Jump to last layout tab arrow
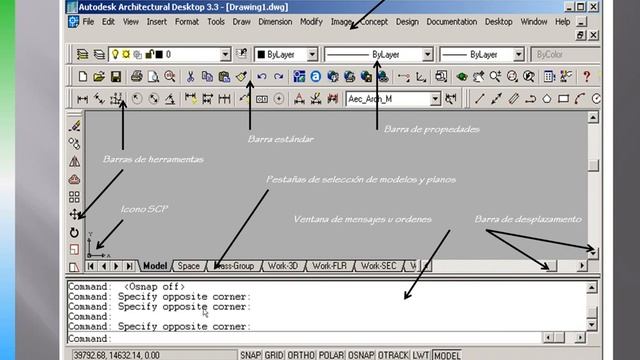The image size is (640, 360). (x=129, y=266)
